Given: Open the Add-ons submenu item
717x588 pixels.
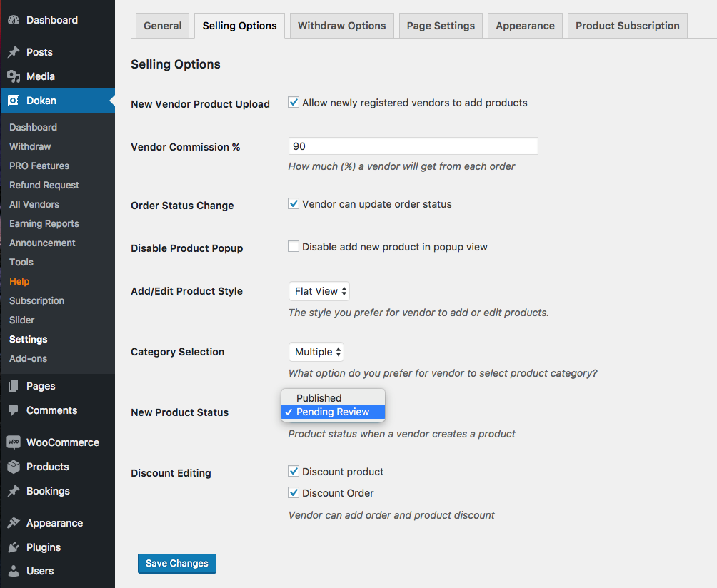Looking at the screenshot, I should click(x=29, y=358).
